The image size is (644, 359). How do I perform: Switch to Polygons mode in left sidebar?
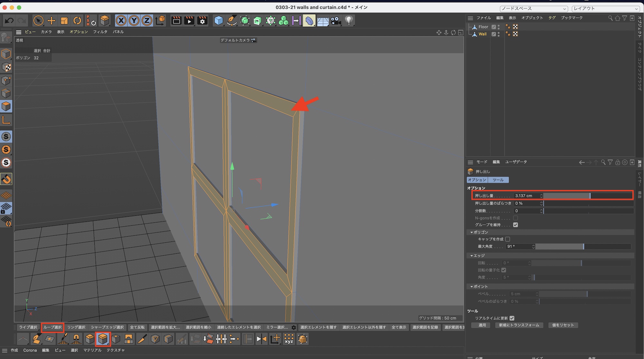(6, 107)
